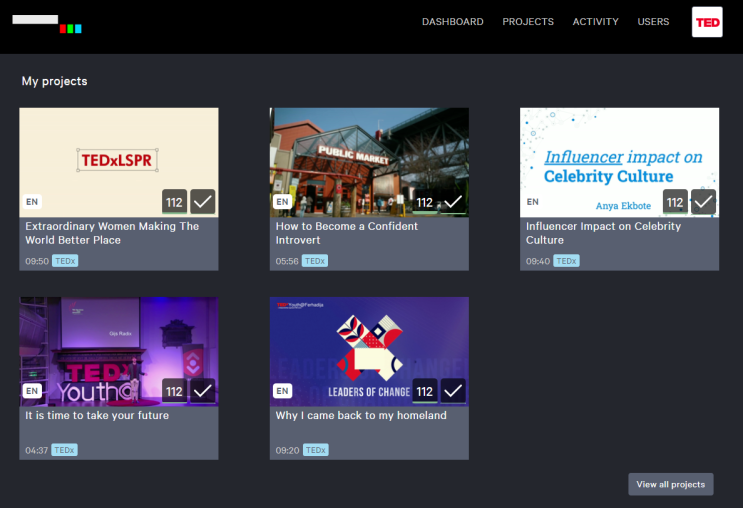Navigate to the Users page
This screenshot has width=743, height=508.
pyautogui.click(x=653, y=22)
